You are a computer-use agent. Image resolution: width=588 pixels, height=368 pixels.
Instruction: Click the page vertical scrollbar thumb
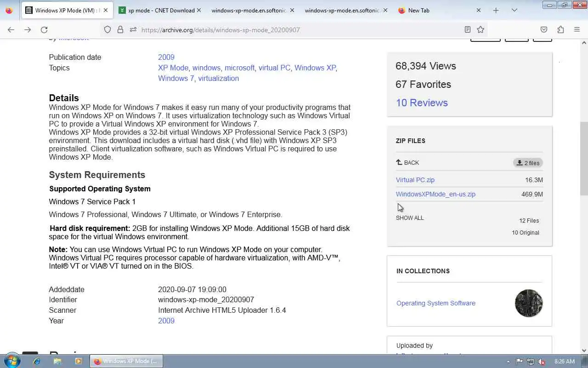584,159
